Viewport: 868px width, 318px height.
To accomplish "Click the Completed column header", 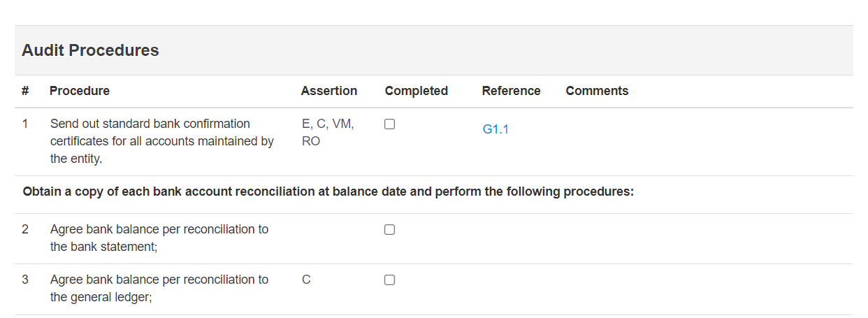I will coord(417,91).
